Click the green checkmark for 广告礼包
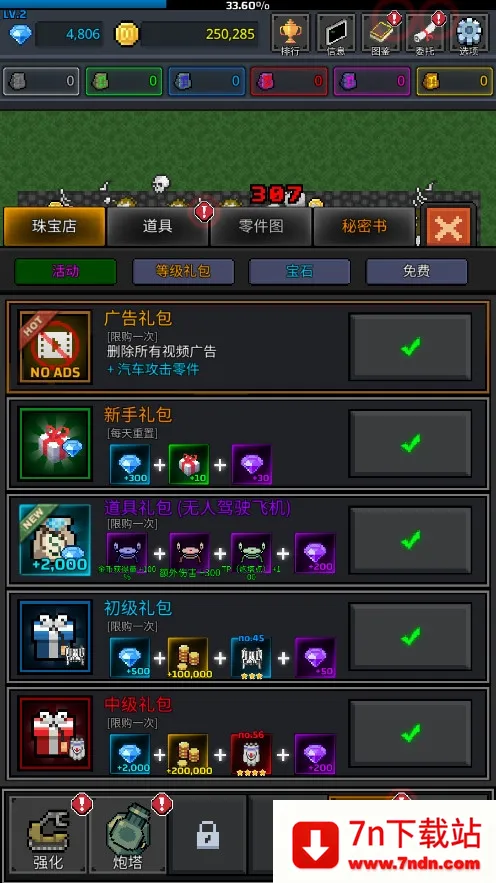This screenshot has width=496, height=883. click(x=410, y=347)
